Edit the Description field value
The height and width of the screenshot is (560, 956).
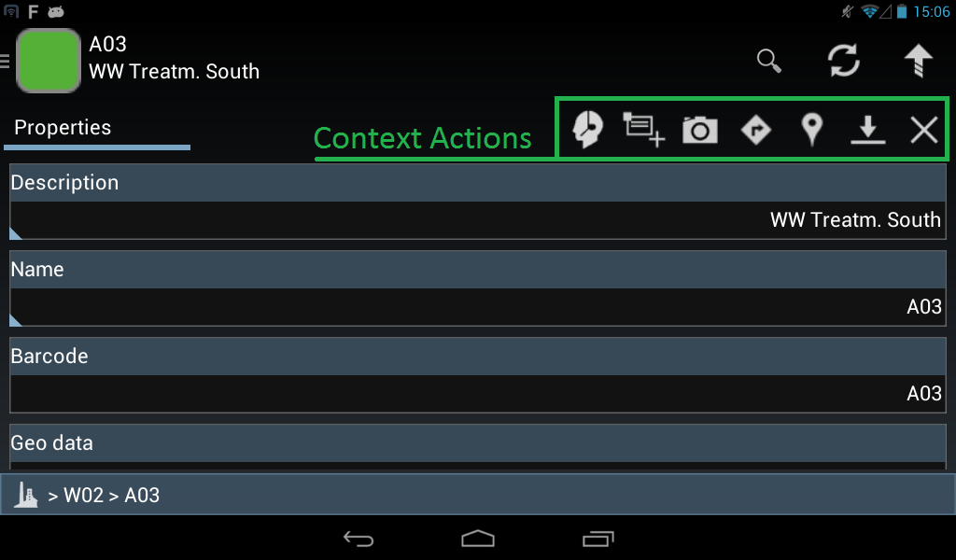477,220
